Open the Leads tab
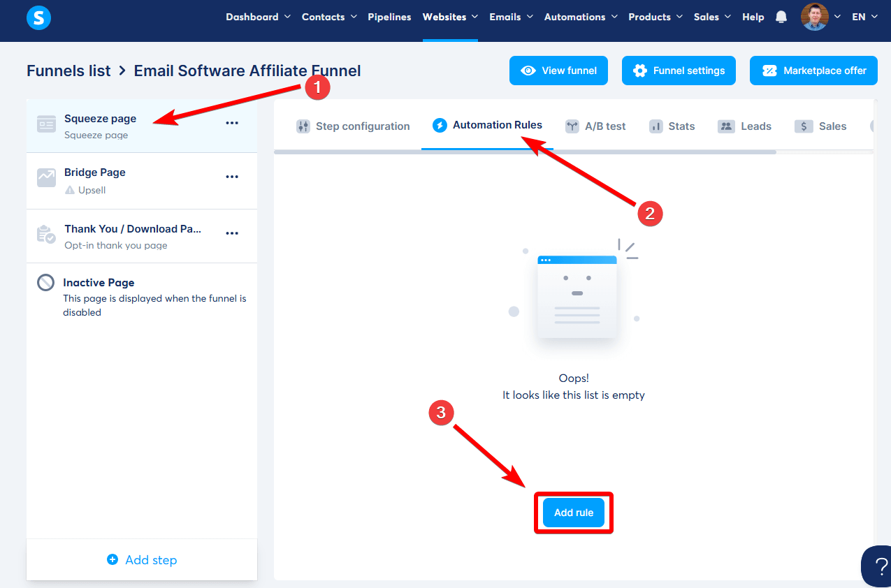The width and height of the screenshot is (891, 588). 744,126
